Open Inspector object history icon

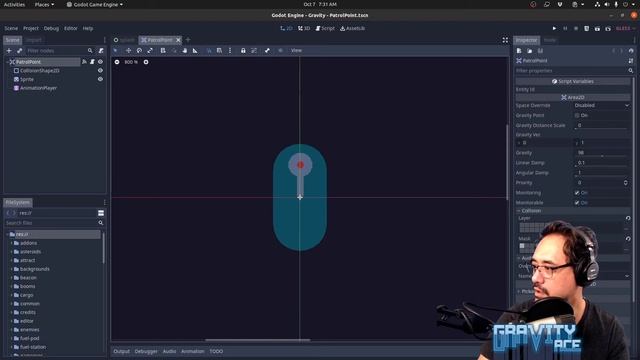tap(631, 51)
